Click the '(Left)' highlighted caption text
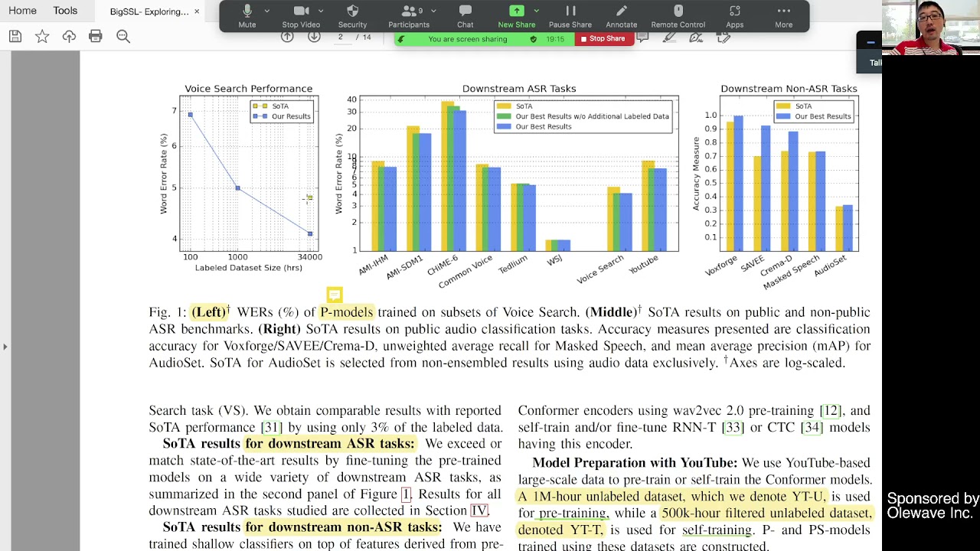 pyautogui.click(x=208, y=312)
